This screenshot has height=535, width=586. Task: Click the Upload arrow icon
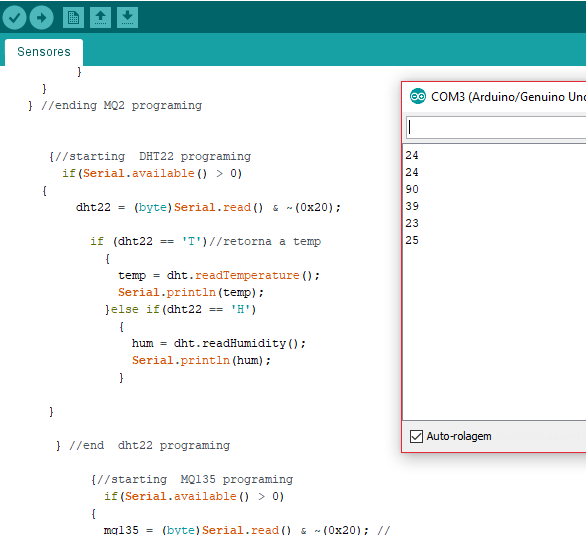(41, 17)
